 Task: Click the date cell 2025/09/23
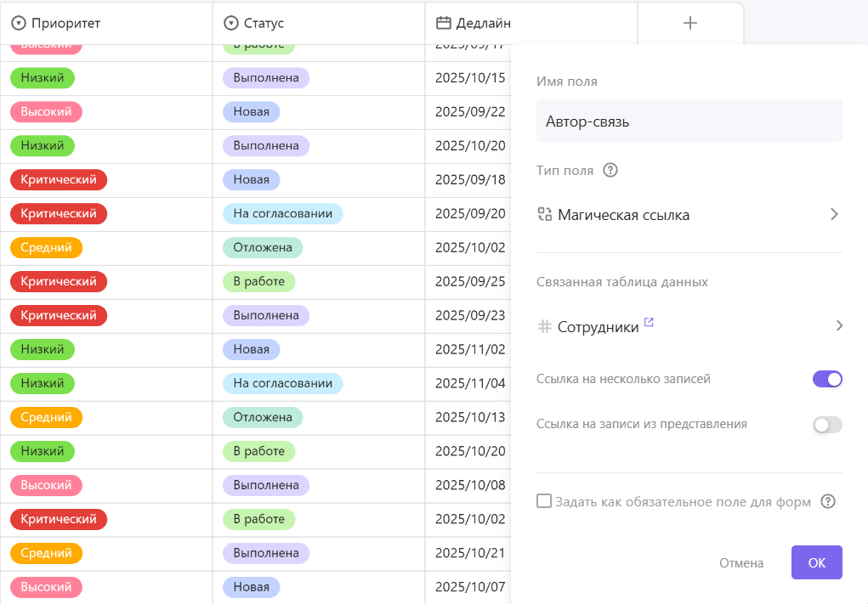click(x=470, y=315)
